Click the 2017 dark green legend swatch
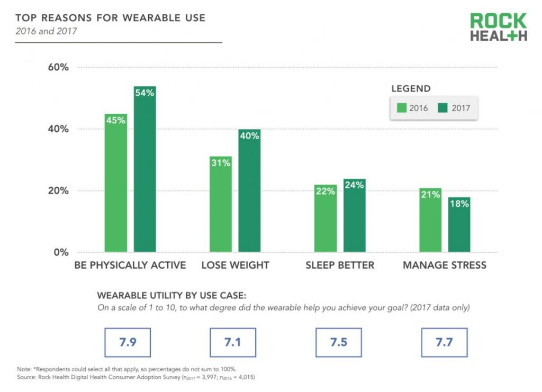The image size is (542, 392). point(443,108)
